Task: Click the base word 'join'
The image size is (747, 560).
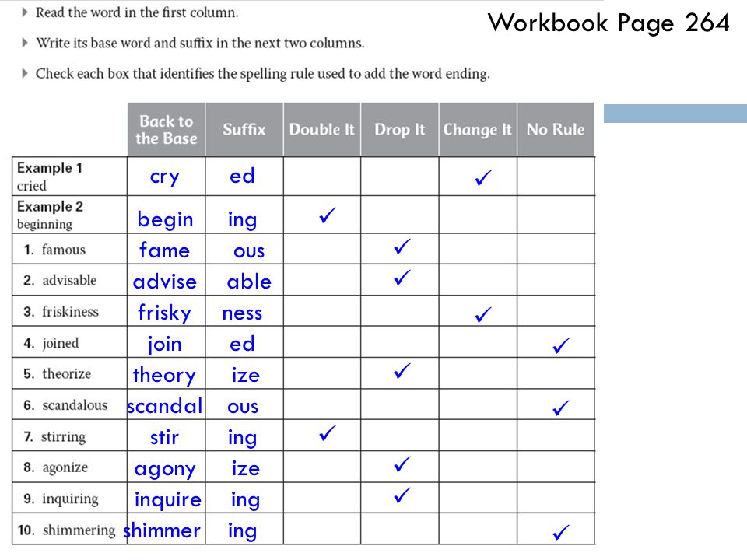Action: pyautogui.click(x=164, y=344)
